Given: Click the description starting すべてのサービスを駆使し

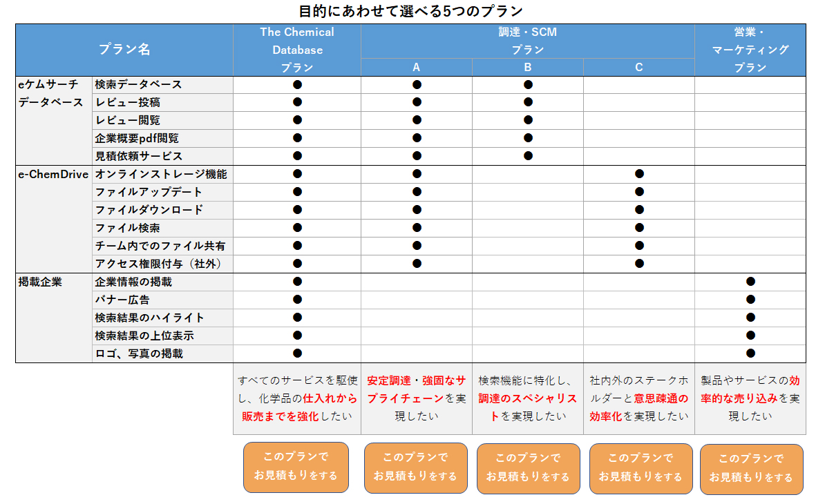Looking at the screenshot, I should point(297,398).
